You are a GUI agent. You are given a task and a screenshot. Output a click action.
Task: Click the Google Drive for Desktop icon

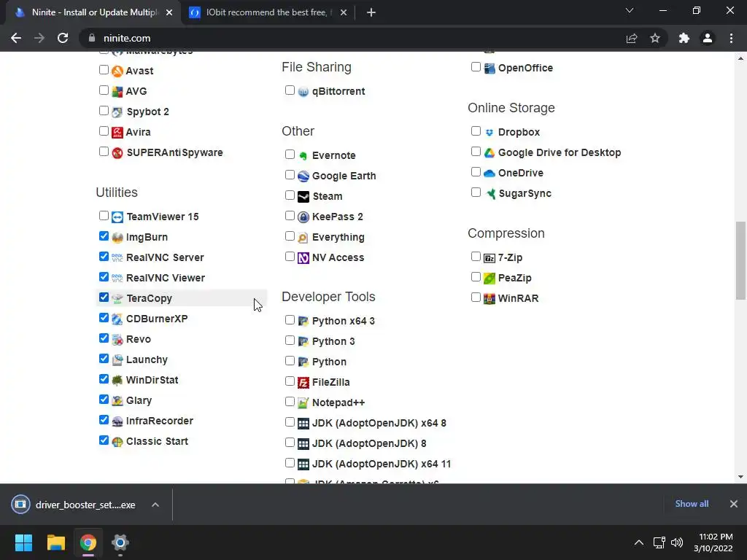click(x=489, y=153)
